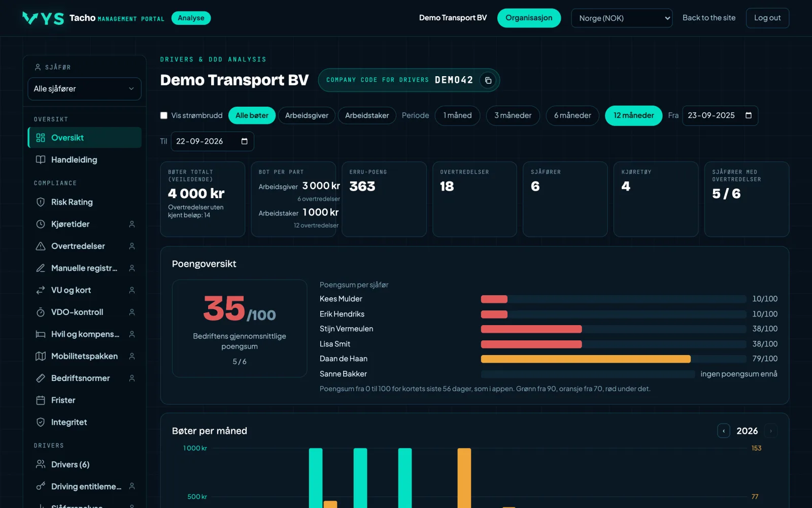Click the Bedriftsnormer ruler icon
Image resolution: width=812 pixels, height=508 pixels.
41,378
